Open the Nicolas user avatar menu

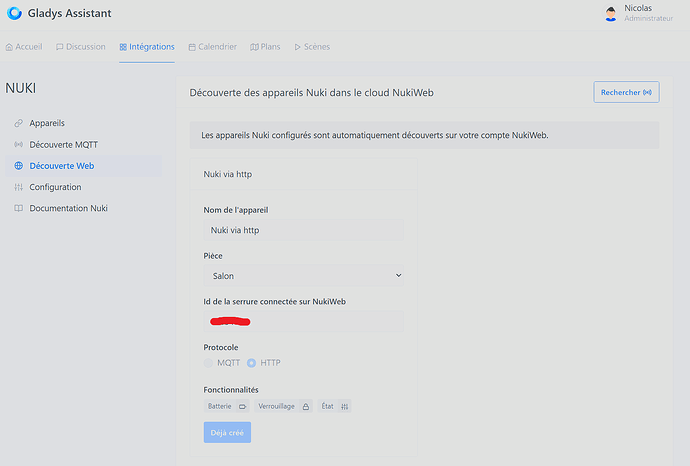coord(611,14)
